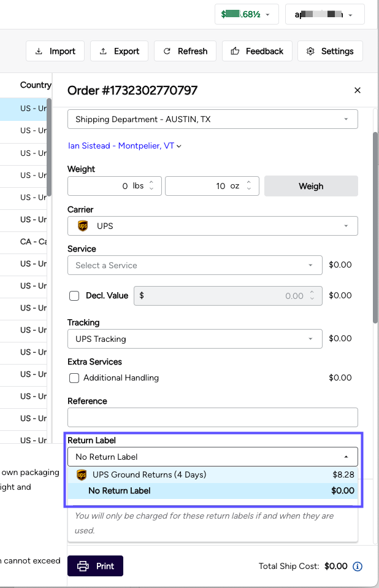Click the orders list vertical scrollbar
379x588 pixels.
click(x=49, y=147)
